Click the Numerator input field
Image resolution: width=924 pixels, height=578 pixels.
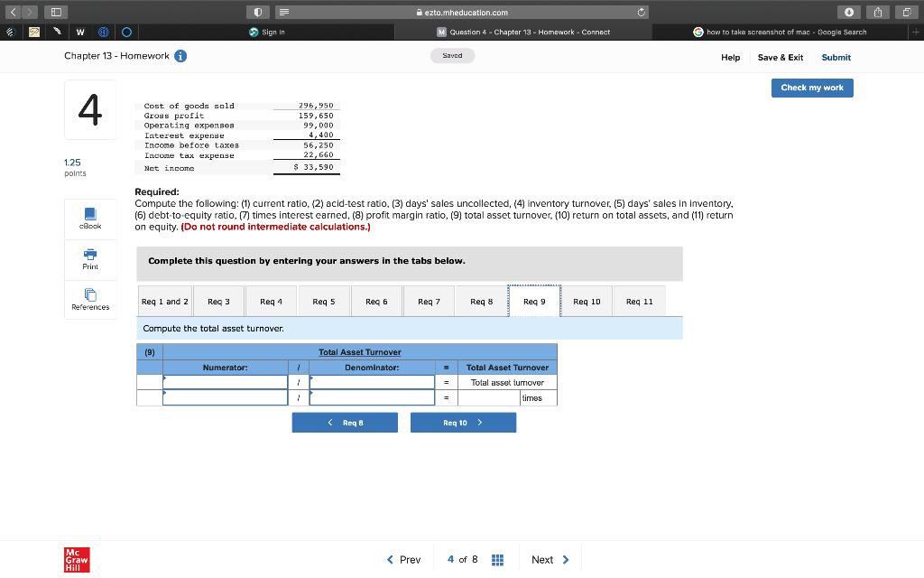224,382
